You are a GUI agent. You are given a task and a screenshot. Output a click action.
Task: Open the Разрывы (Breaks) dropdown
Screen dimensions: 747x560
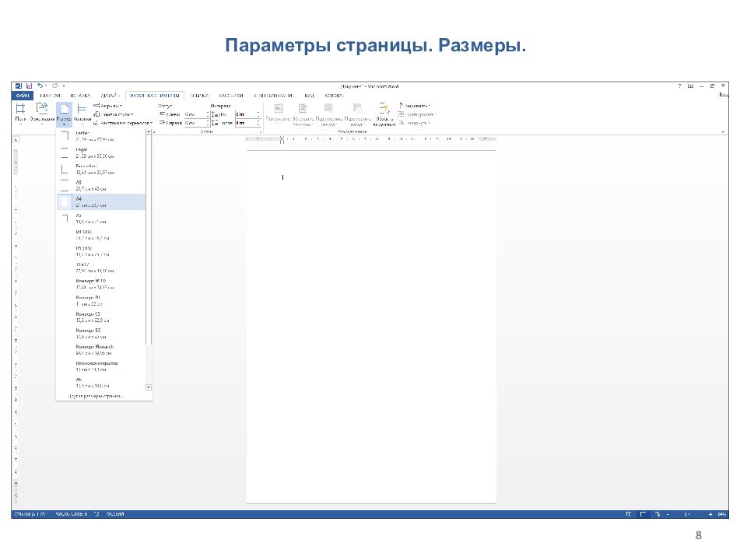108,106
